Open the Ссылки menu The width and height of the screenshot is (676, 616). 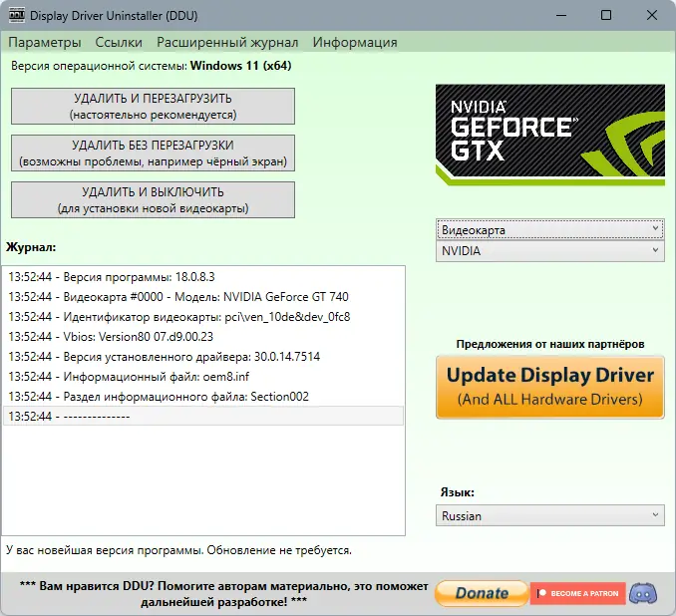[119, 42]
